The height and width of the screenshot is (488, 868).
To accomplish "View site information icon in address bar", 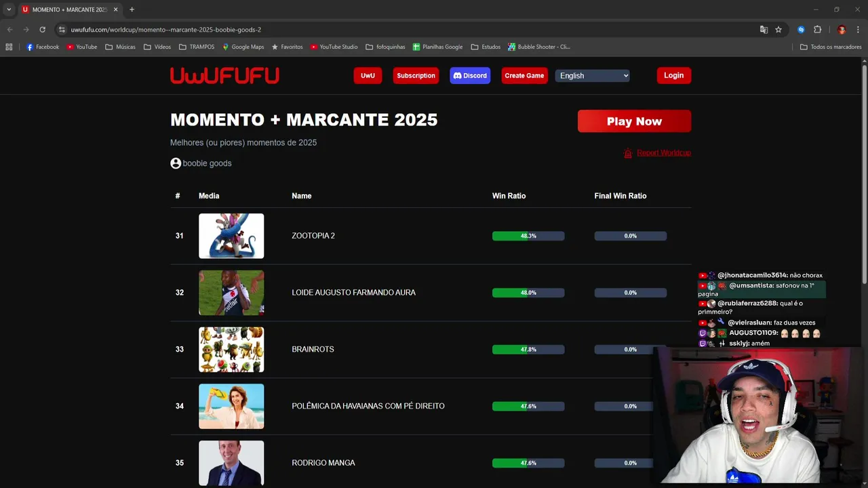I will pyautogui.click(x=62, y=30).
